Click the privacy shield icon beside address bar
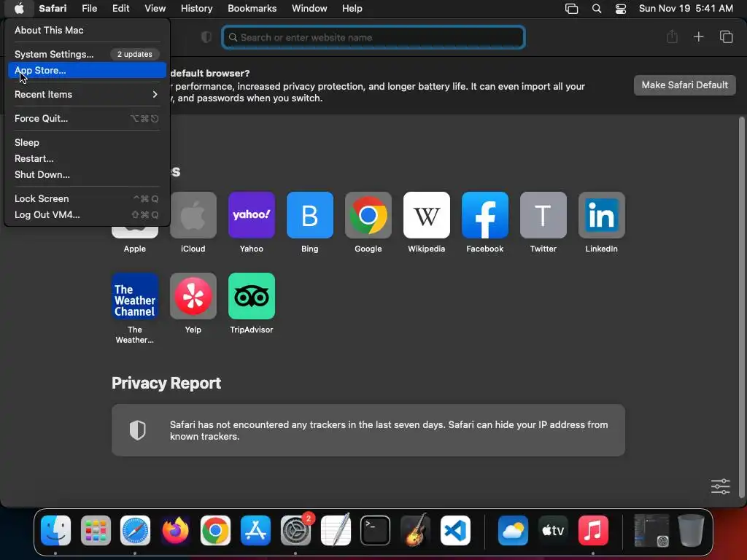This screenshot has width=747, height=560. click(x=206, y=37)
